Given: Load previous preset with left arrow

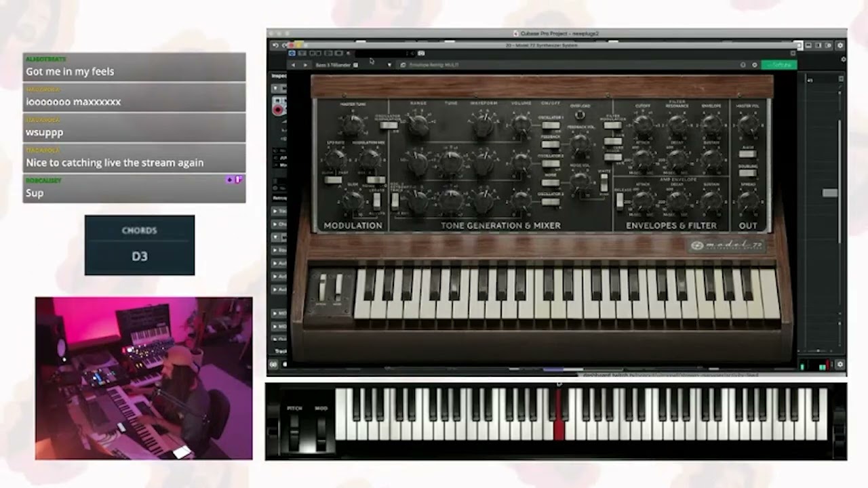Looking at the screenshot, I should click(x=293, y=65).
